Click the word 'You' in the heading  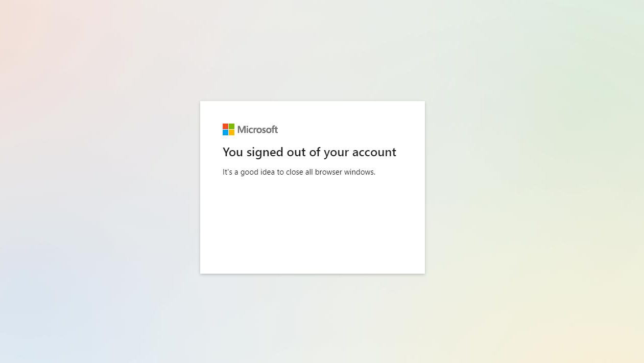click(x=233, y=152)
